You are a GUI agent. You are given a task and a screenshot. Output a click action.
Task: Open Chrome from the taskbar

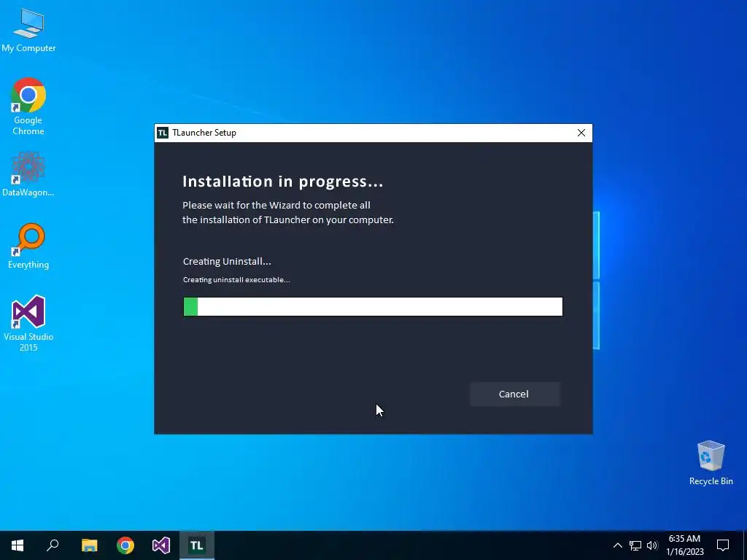pyautogui.click(x=125, y=545)
